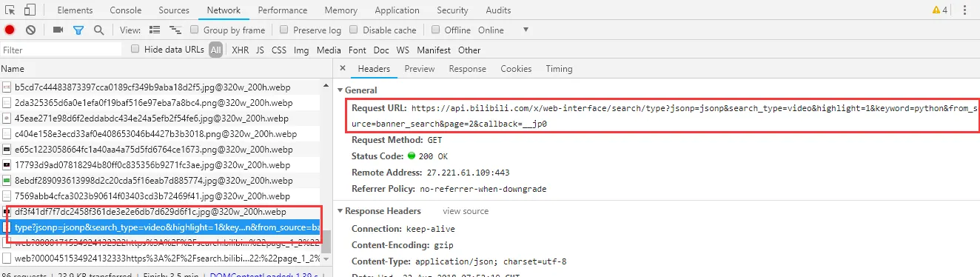Open the request Response tab
980x277 pixels.
[468, 69]
